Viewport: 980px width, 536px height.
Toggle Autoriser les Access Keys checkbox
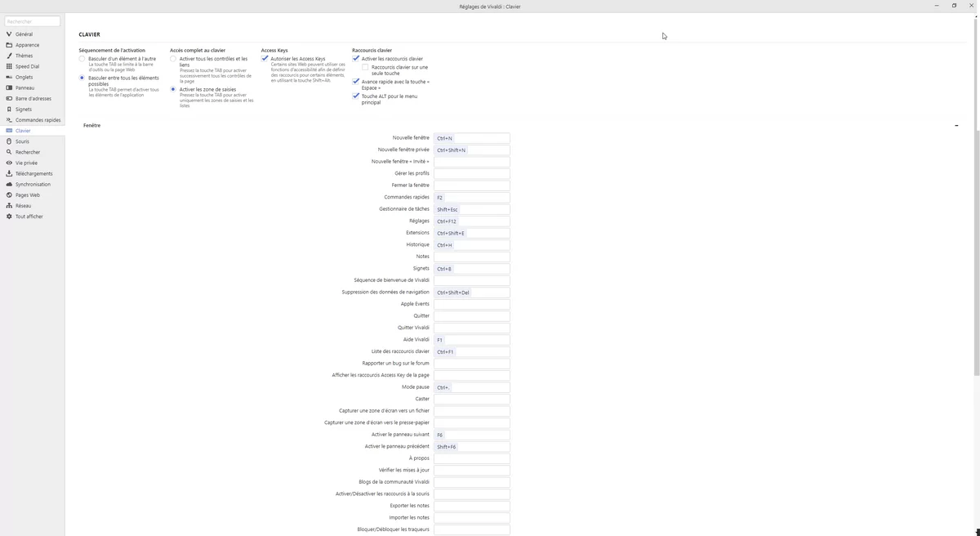pyautogui.click(x=265, y=59)
